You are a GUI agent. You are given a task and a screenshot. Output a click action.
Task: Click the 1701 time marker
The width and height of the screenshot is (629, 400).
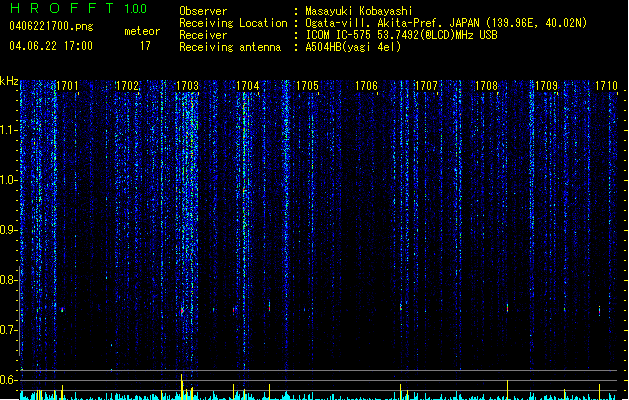(67, 86)
